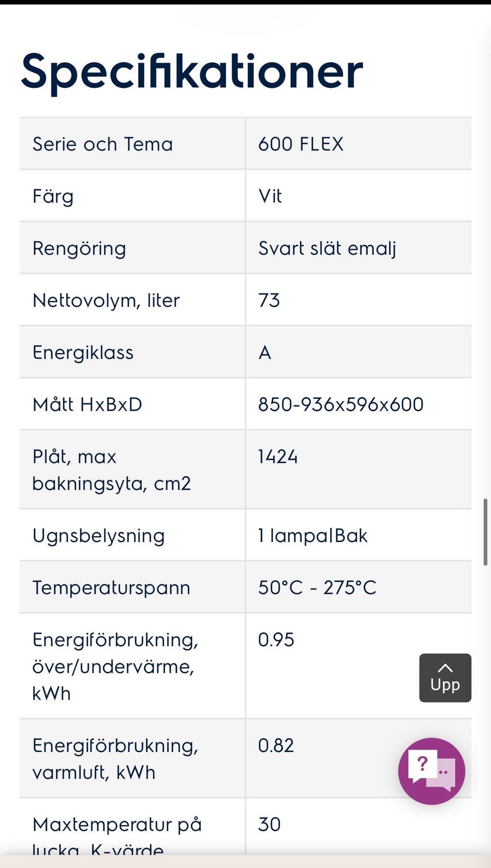The height and width of the screenshot is (868, 491).
Task: Click the Serie och Tema label
Action: click(103, 144)
